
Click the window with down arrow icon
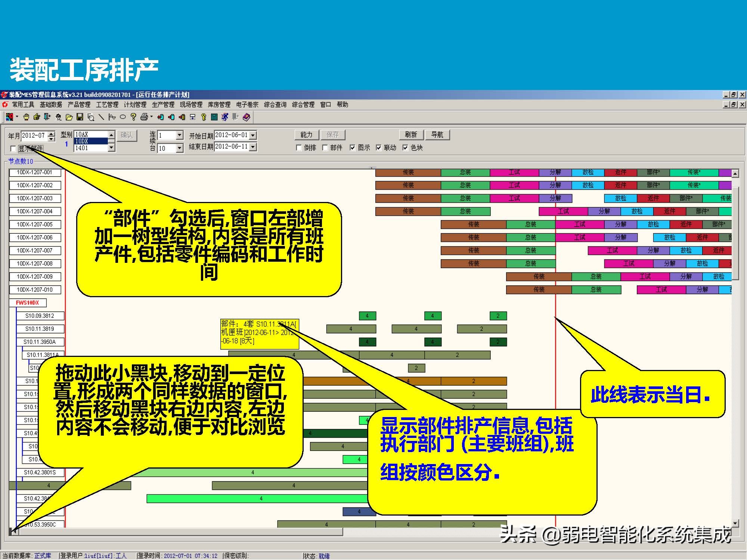click(x=193, y=117)
